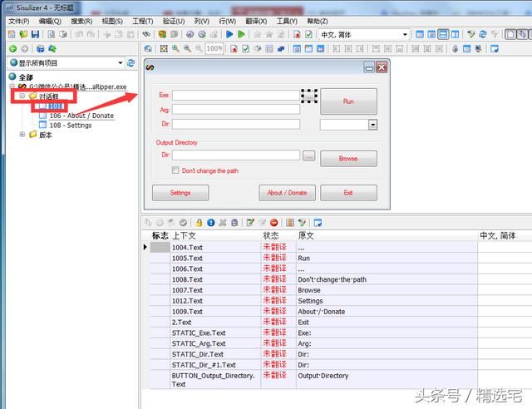Open the 中文, 简体 language dropdown
The image size is (532, 409).
pos(405,35)
